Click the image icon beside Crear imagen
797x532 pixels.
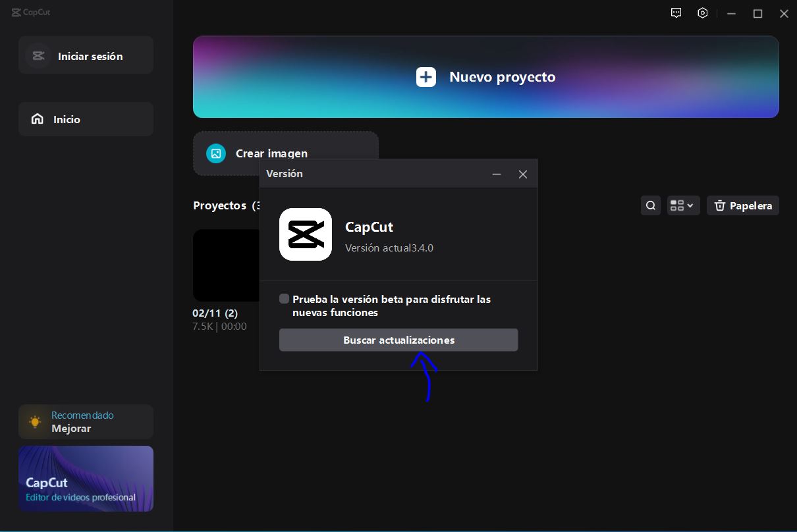pos(216,153)
